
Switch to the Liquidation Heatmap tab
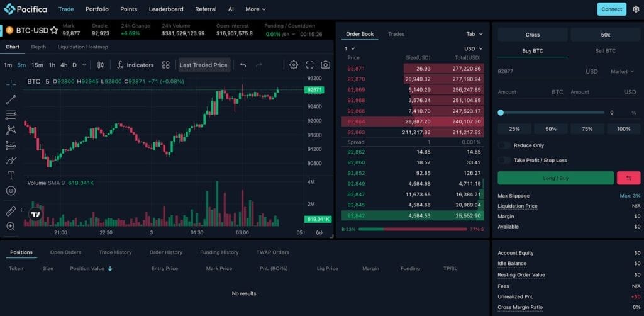click(82, 47)
